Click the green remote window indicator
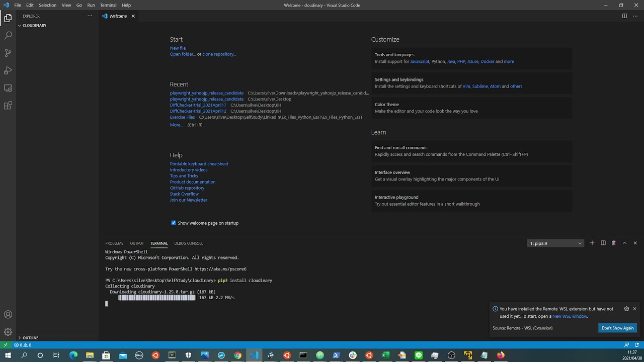 [6, 345]
